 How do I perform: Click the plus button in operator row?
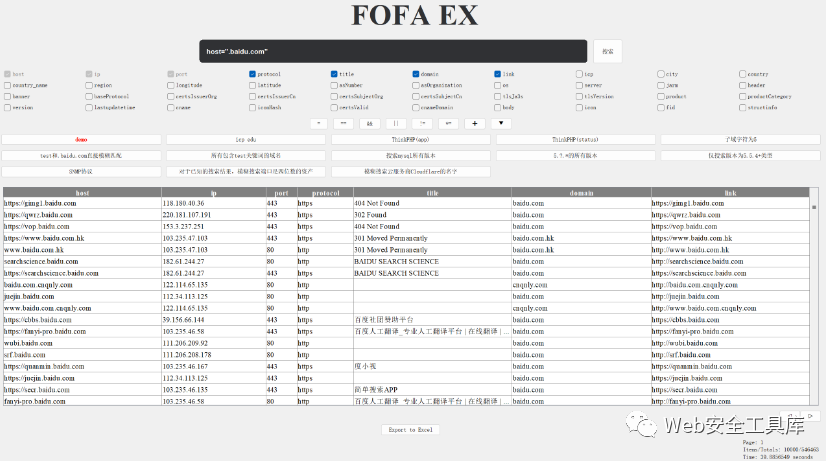coord(475,123)
